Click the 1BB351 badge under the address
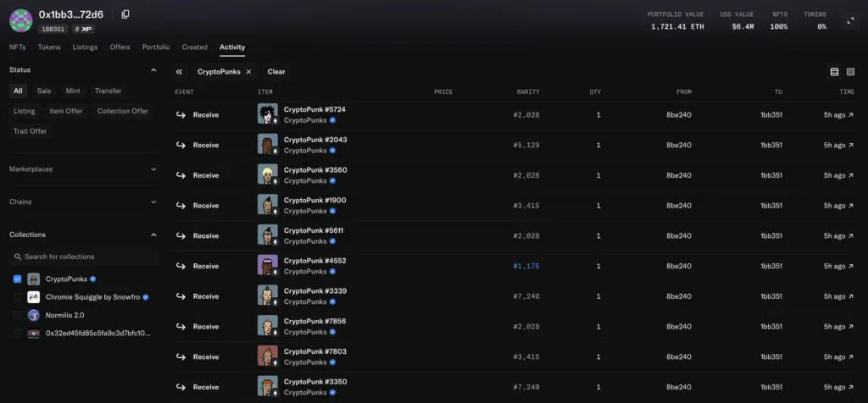Image resolution: width=868 pixels, height=403 pixels. pos(53,29)
